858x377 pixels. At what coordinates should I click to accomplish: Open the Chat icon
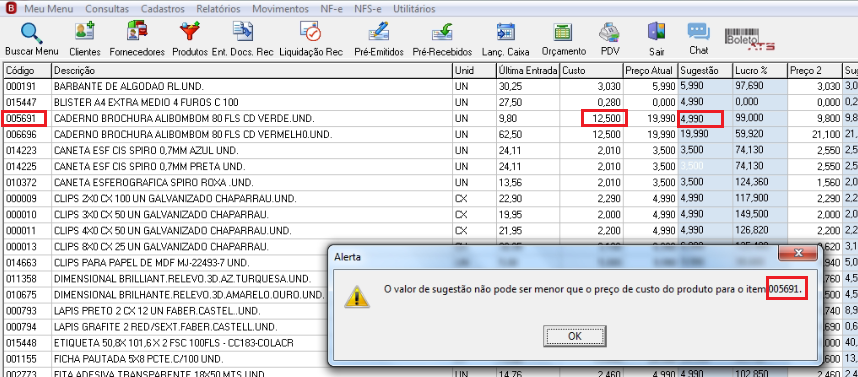[698, 32]
